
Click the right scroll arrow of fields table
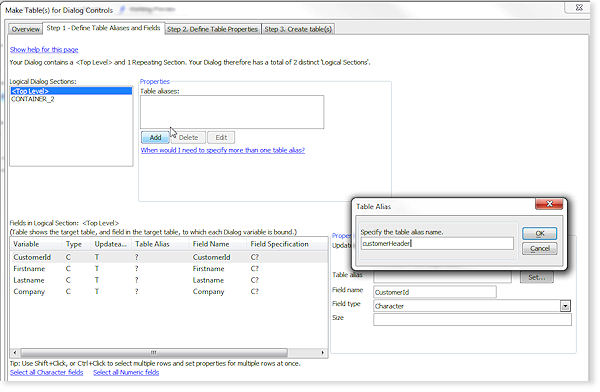pos(323,353)
